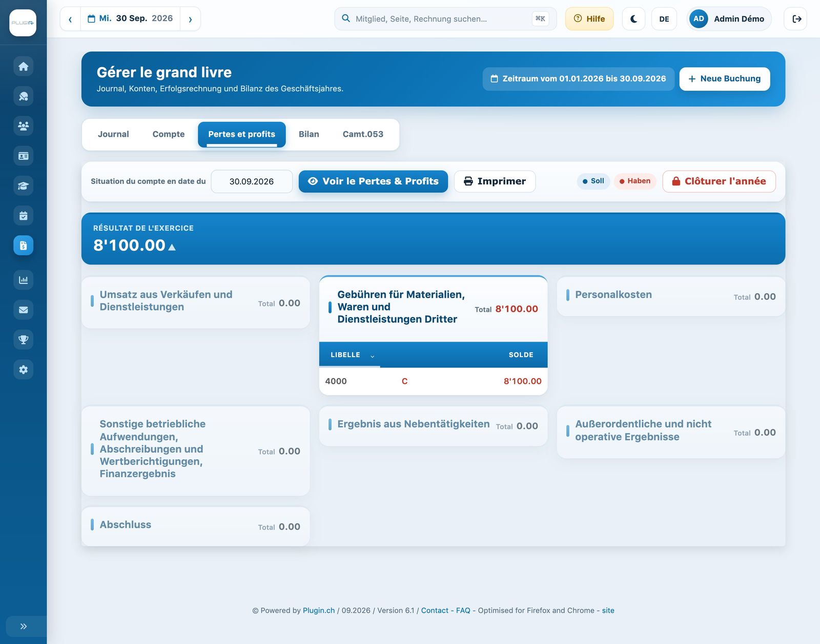The image size is (820, 644).
Task: Open the users group sidebar icon
Action: pos(23,126)
